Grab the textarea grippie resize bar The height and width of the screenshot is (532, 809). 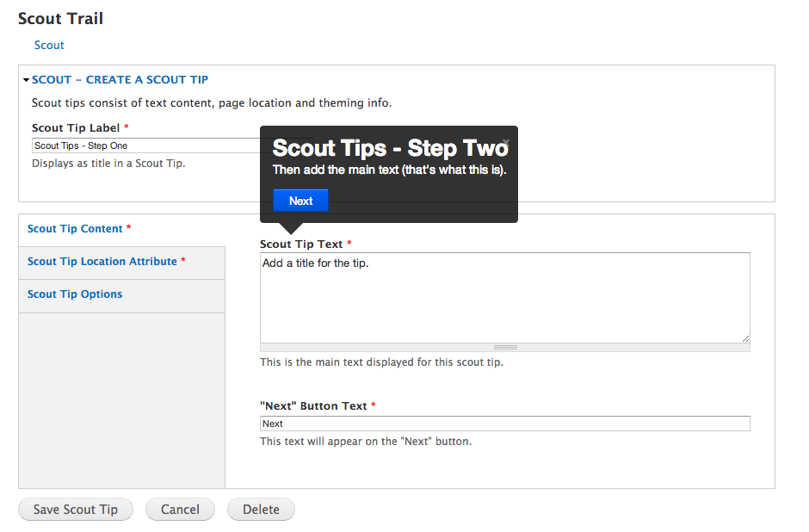[505, 348]
